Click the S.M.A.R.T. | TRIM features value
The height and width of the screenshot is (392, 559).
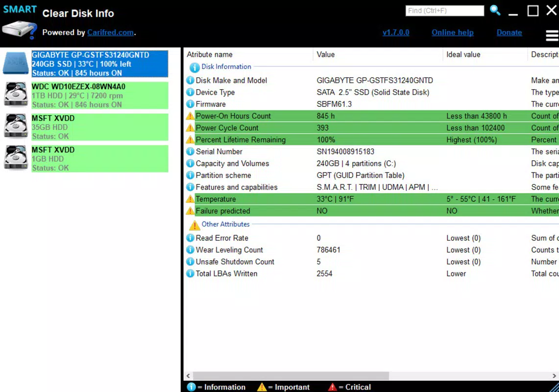click(x=377, y=187)
